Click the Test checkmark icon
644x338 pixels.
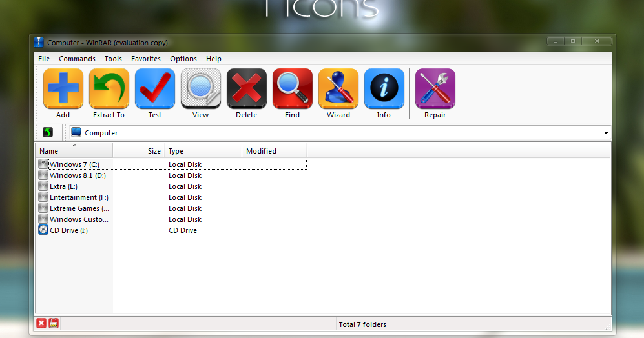[x=155, y=88]
